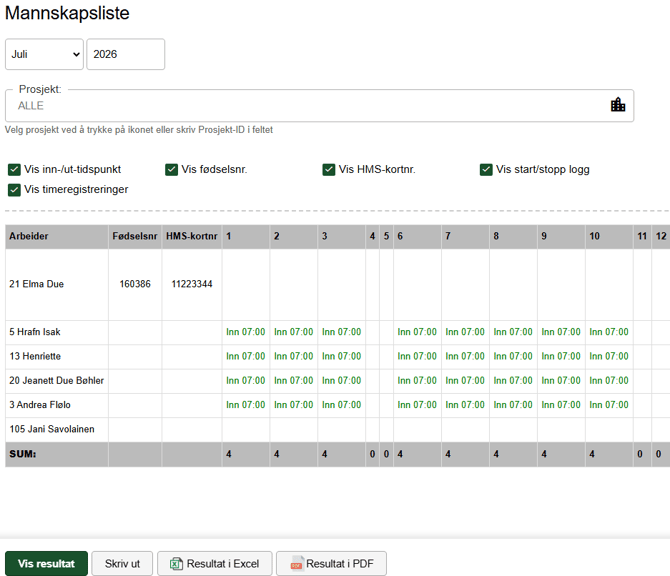The image size is (670, 576).
Task: Click fødselsnr 160386 cell
Action: [x=135, y=284]
